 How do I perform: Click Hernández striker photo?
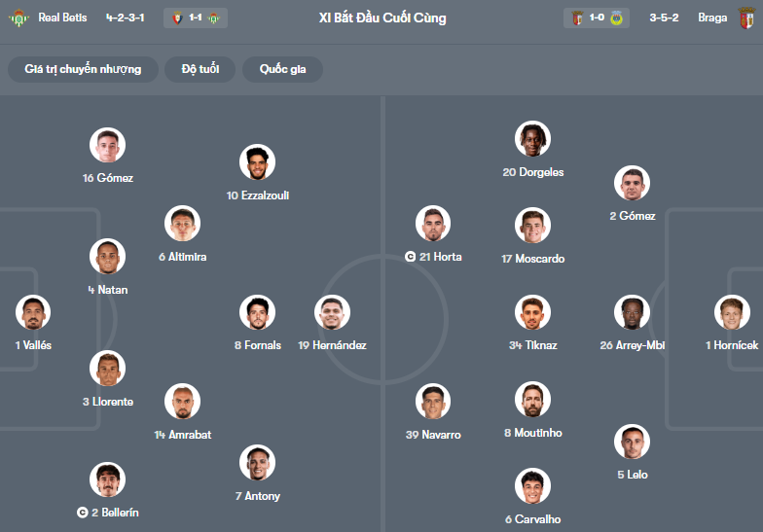(x=332, y=312)
